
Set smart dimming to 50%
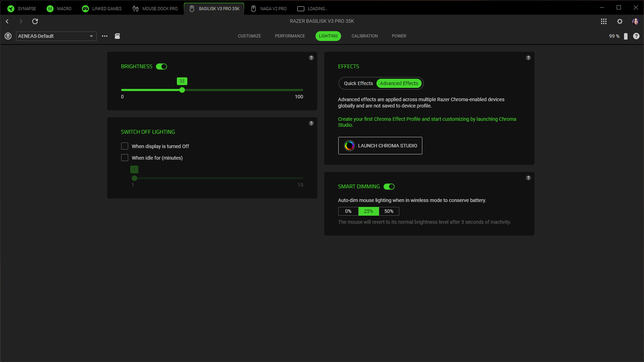(389, 211)
